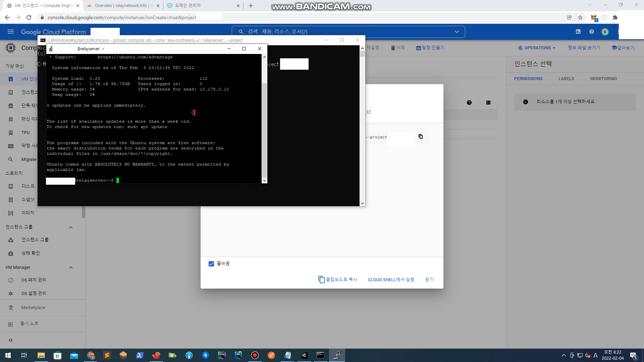Switch to the MONITORING tab
Viewport: 644px width, 362px height.
pos(603,79)
